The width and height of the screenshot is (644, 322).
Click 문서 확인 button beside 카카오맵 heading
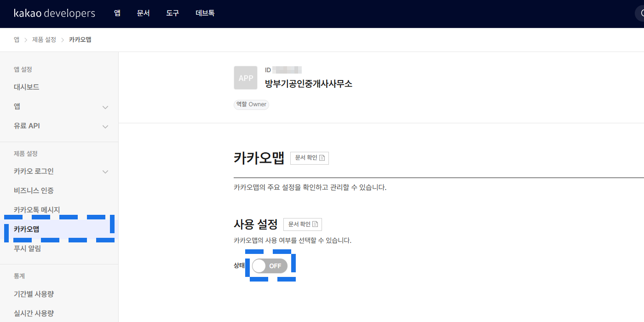(x=310, y=158)
